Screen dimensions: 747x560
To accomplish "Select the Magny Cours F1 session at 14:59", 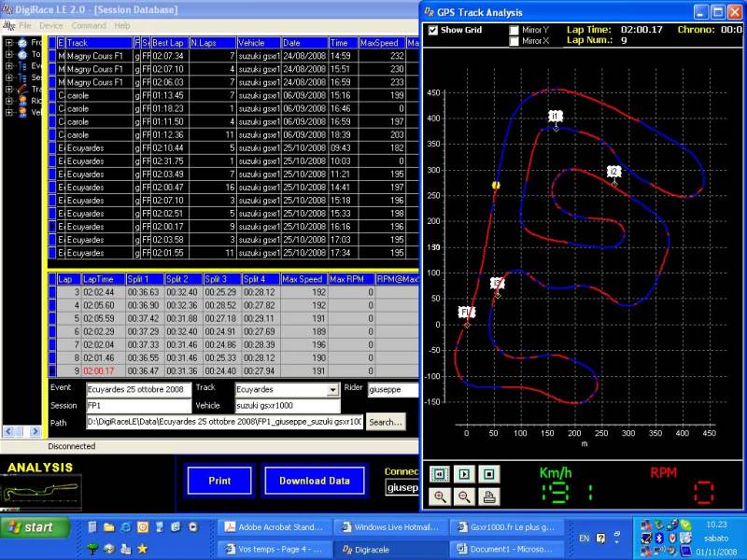I will 233,56.
